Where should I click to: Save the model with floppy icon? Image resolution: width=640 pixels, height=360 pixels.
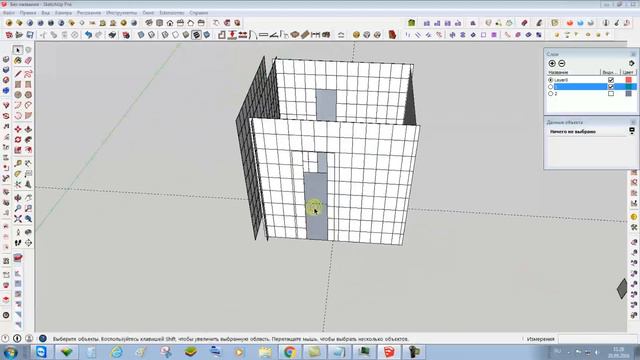click(x=30, y=35)
